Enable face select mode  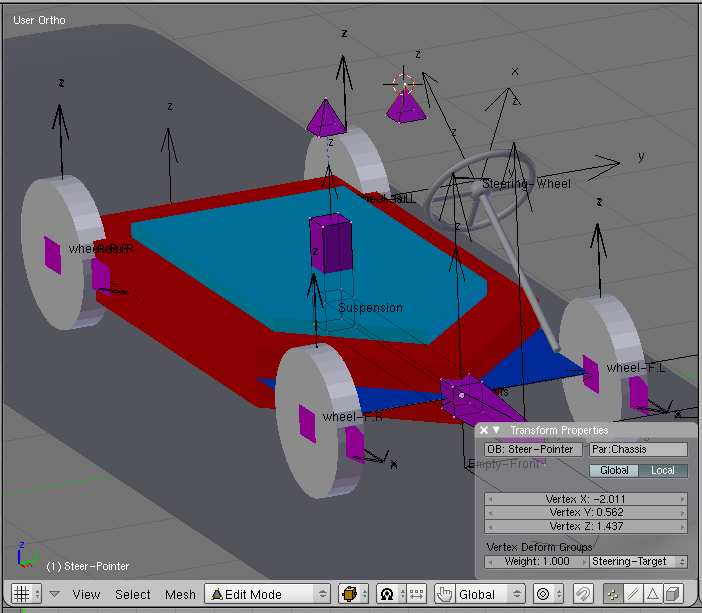click(x=653, y=594)
